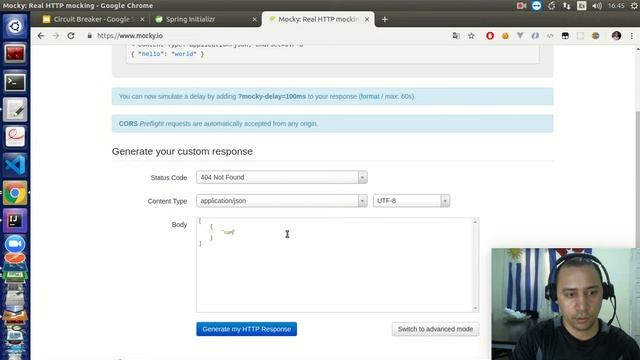Open the Chrome profile avatar
The width and height of the screenshot is (640, 360).
coord(616,36)
